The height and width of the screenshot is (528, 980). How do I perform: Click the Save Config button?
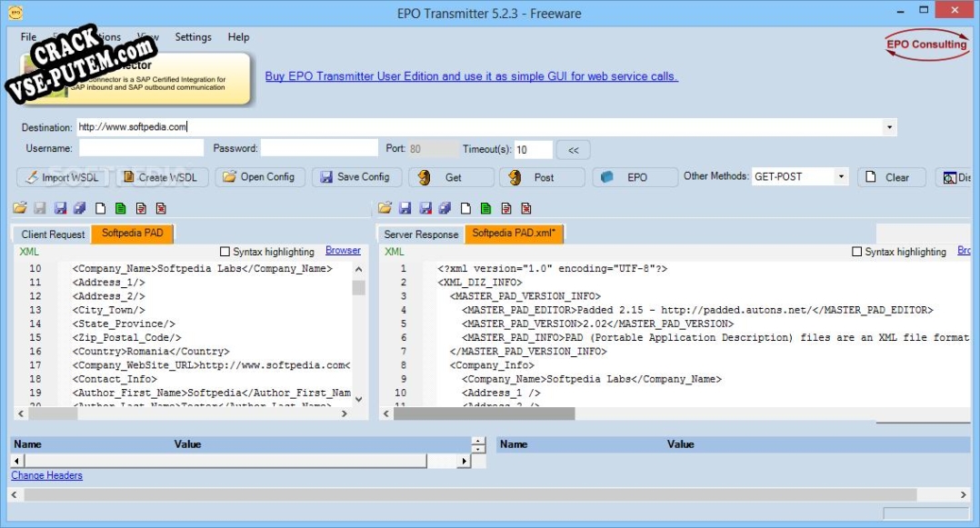coord(356,177)
